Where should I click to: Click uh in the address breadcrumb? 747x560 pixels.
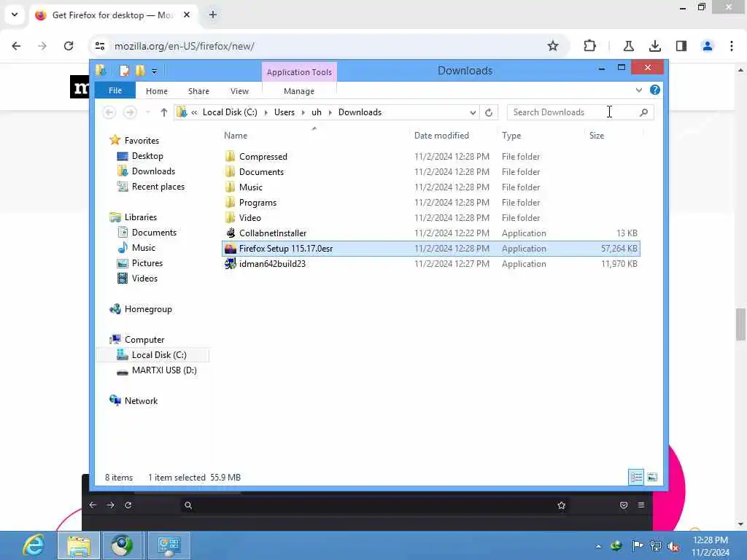click(317, 112)
